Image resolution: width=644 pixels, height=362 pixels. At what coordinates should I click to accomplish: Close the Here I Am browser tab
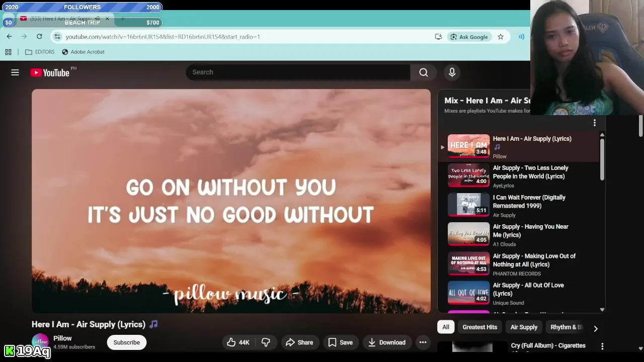[107, 19]
